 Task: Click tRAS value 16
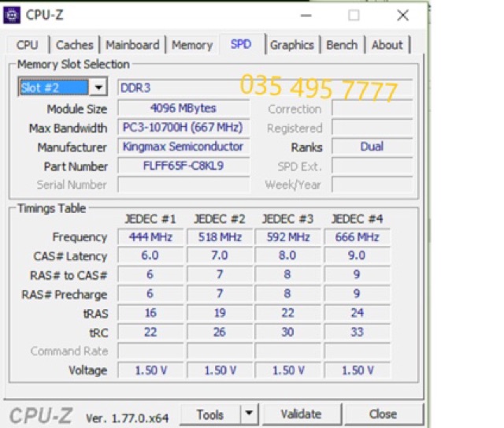click(150, 313)
